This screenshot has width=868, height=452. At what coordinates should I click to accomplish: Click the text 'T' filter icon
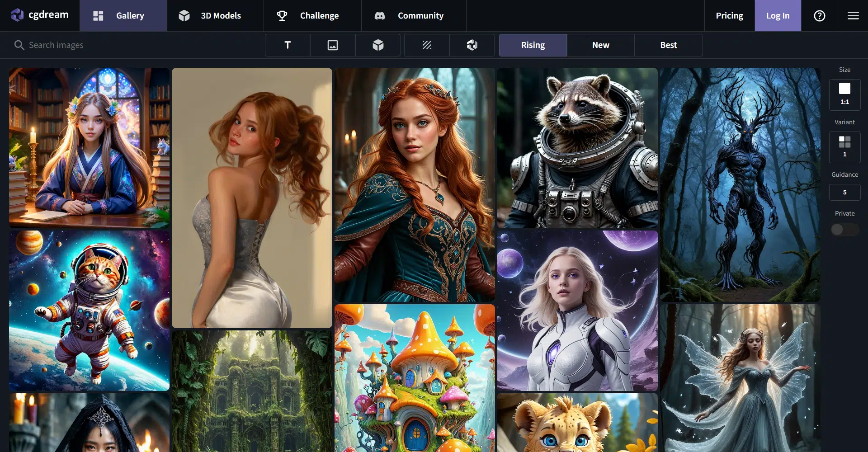pyautogui.click(x=288, y=45)
